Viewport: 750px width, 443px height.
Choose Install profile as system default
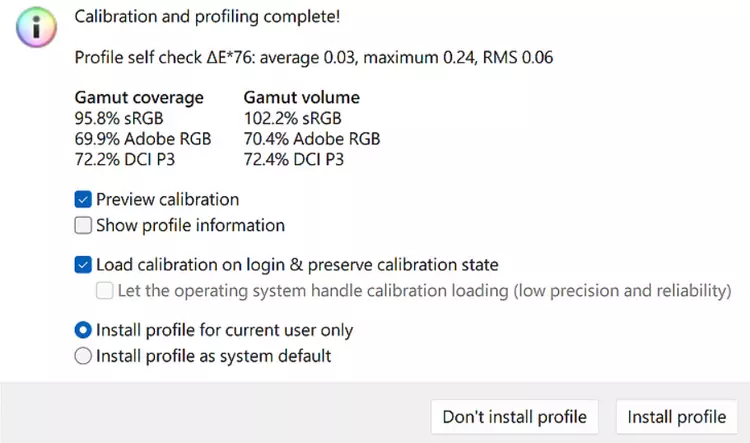[x=83, y=355]
